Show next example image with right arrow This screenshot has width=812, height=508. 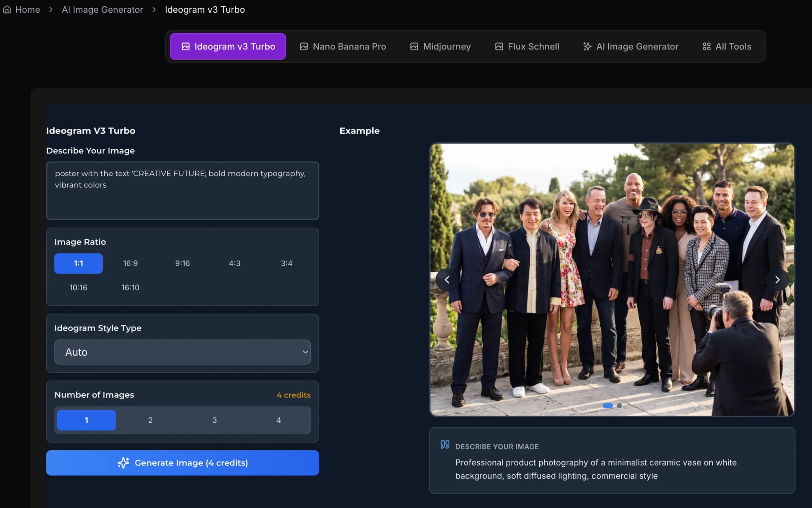777,280
